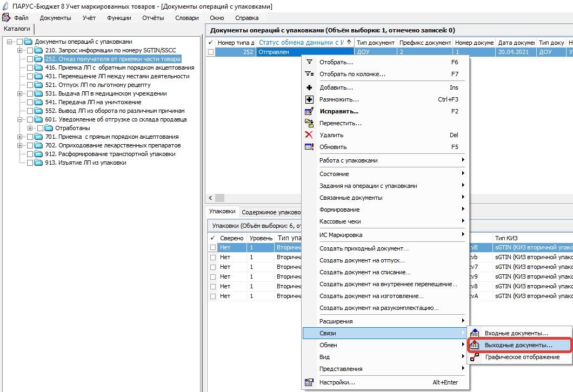573x392 pixels.
Task: Collapse folder 601 Уведомление об отгрузке
Action: click(20, 119)
